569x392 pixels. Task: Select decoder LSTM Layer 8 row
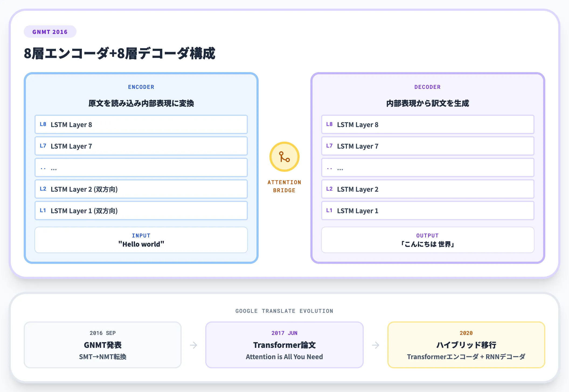[x=428, y=124]
